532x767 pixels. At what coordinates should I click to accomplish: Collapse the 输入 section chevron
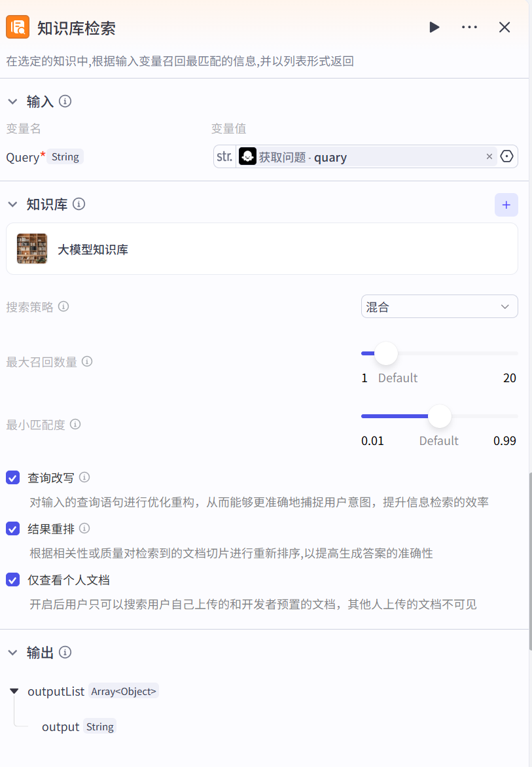12,101
